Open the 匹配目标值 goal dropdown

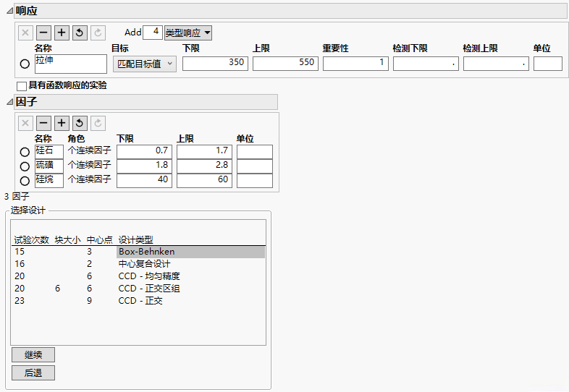point(145,64)
